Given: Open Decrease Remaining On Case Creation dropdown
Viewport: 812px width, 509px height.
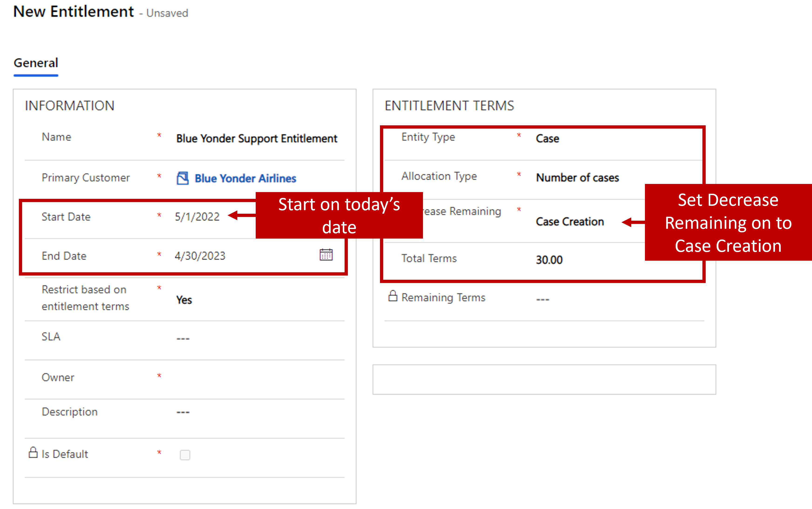Looking at the screenshot, I should [570, 222].
